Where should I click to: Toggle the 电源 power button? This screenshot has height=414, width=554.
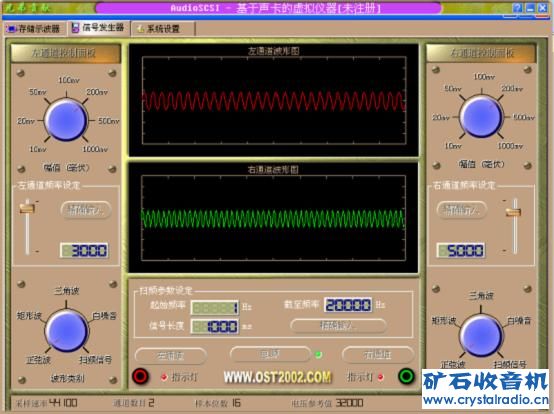270,354
